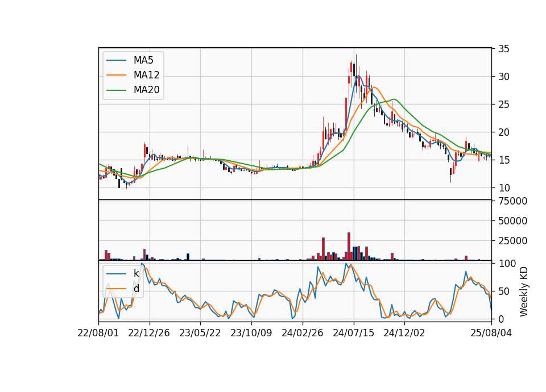
Task: Click the 75000 volume axis tick
Action: [513, 201]
